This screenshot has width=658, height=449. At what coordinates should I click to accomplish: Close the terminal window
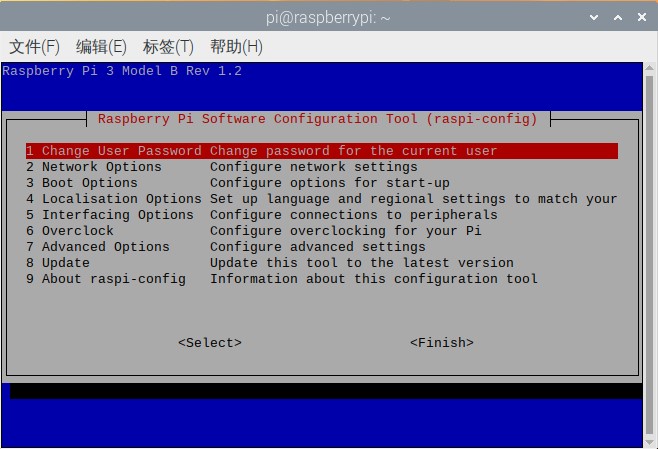[x=642, y=17]
